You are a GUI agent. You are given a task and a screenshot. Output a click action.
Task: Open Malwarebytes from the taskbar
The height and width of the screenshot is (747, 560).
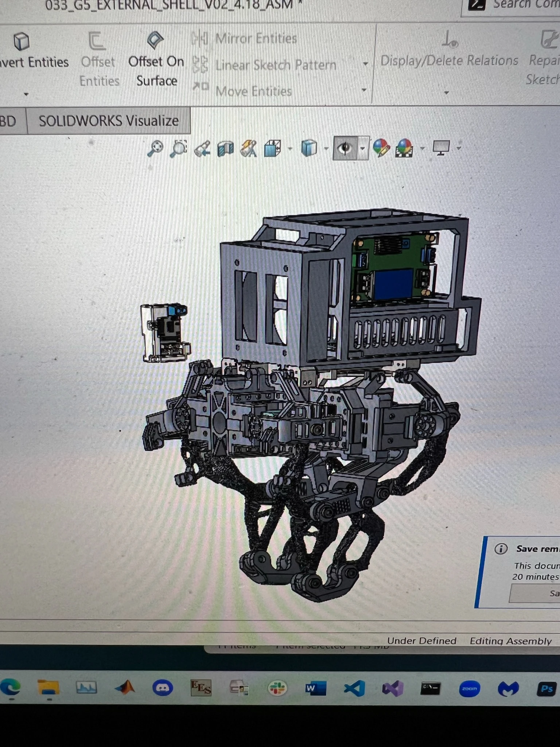coord(508,689)
